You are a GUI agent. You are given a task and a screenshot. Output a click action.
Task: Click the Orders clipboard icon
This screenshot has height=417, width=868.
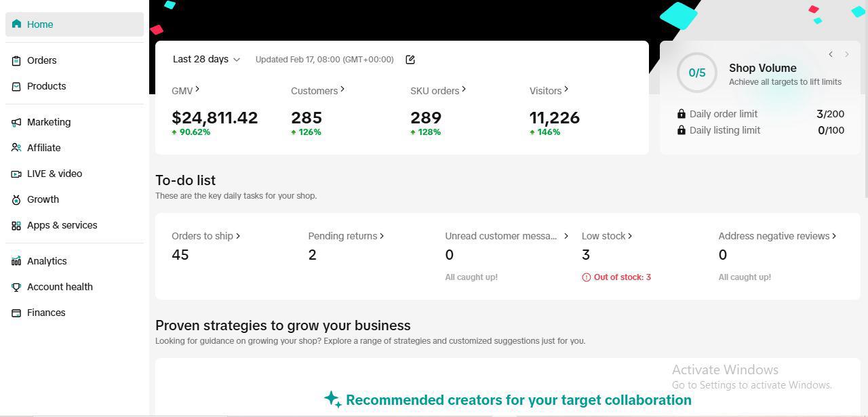tap(16, 60)
